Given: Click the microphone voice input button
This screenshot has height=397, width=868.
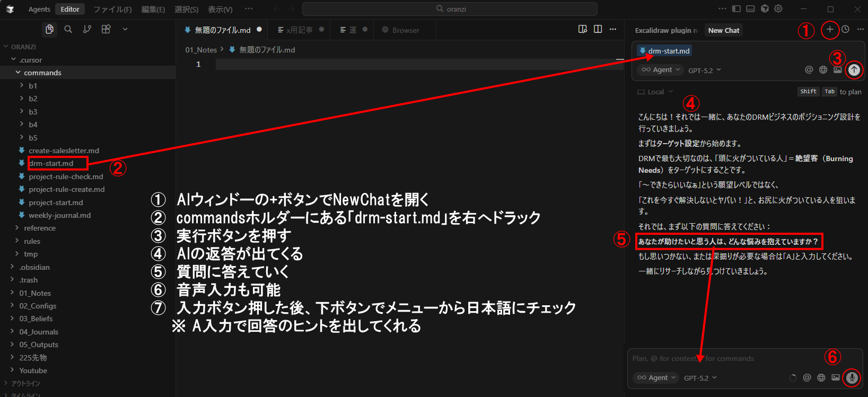Looking at the screenshot, I should [852, 377].
